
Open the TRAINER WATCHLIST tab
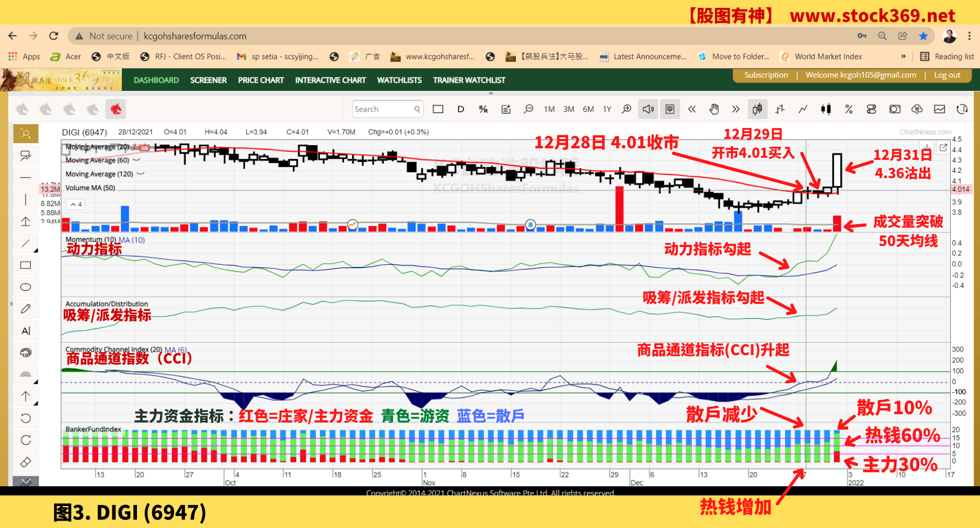pyautogui.click(x=469, y=80)
